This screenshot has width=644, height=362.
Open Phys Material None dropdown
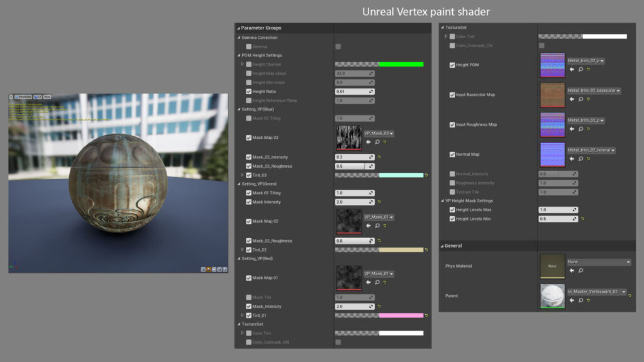pos(599,262)
